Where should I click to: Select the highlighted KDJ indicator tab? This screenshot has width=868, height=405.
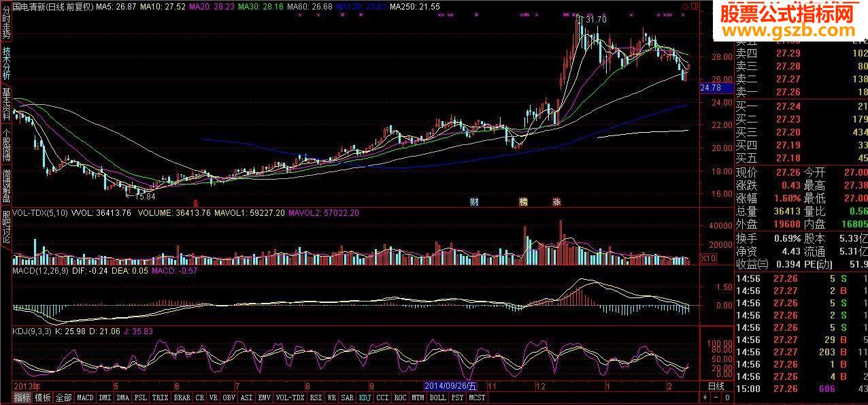pos(365,398)
